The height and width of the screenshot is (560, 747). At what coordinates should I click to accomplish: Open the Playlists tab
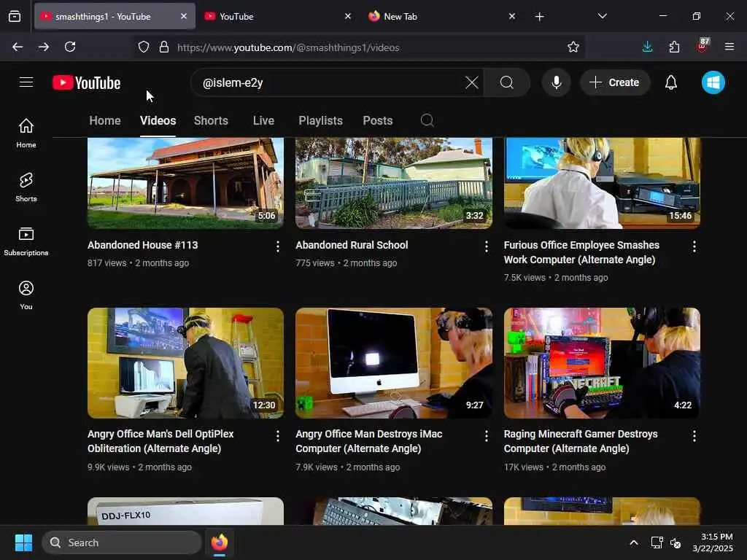click(321, 120)
